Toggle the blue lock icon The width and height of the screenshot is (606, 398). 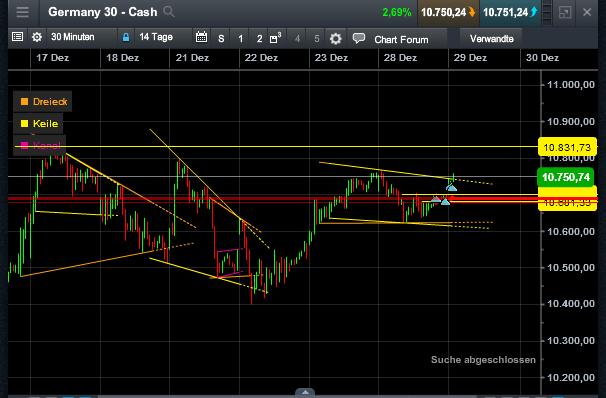click(x=126, y=37)
